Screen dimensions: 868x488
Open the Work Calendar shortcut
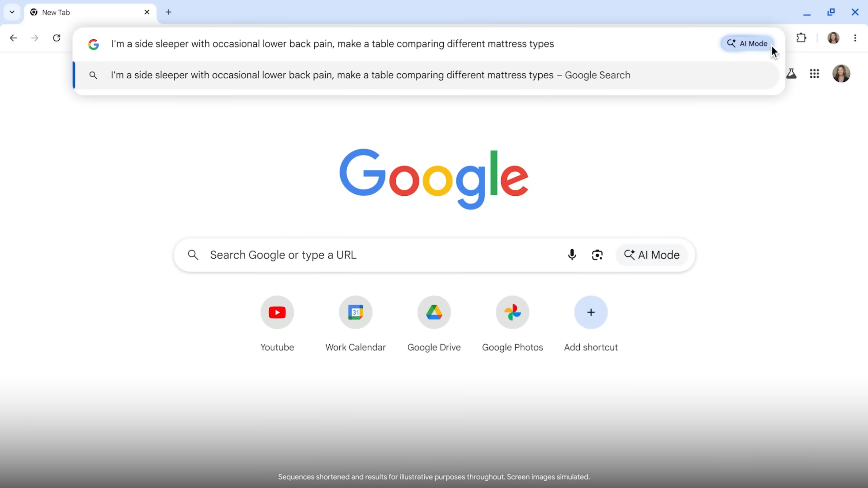(355, 312)
